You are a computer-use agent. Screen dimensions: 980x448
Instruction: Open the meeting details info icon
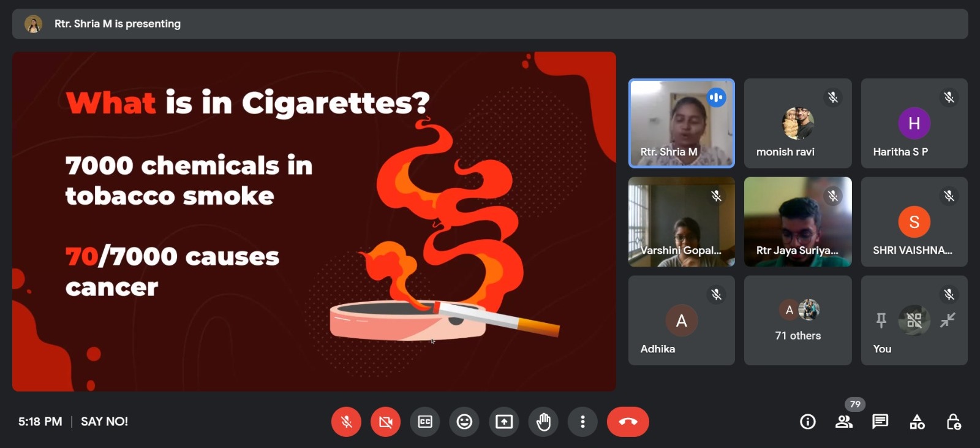[808, 422]
